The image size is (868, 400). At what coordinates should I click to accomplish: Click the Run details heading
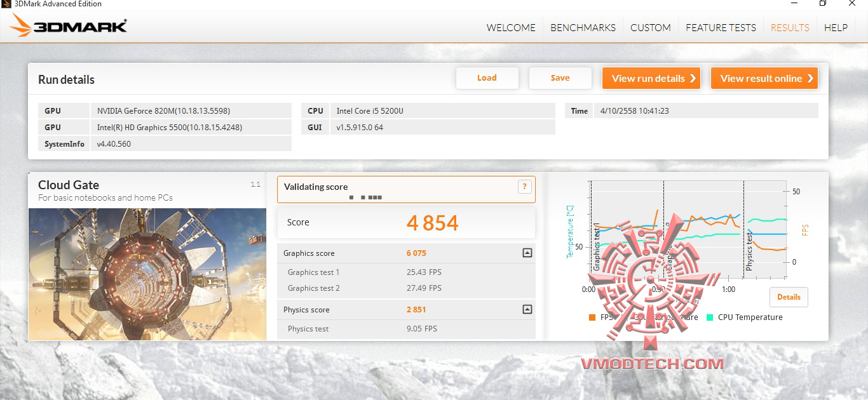point(66,79)
